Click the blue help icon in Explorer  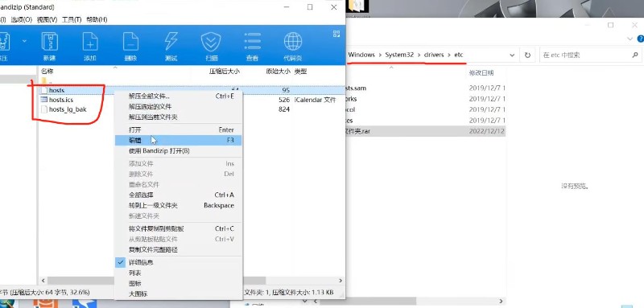640,39
